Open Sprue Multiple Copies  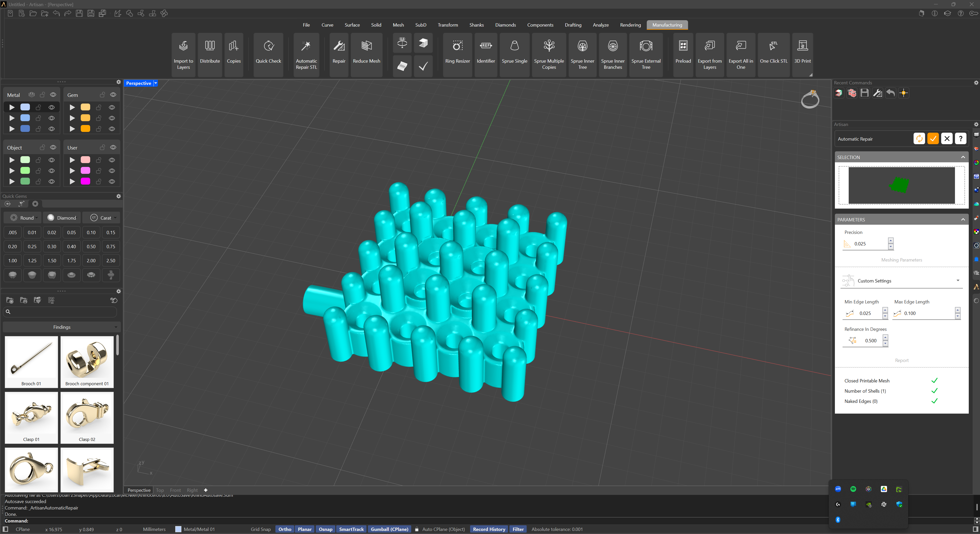(x=549, y=55)
